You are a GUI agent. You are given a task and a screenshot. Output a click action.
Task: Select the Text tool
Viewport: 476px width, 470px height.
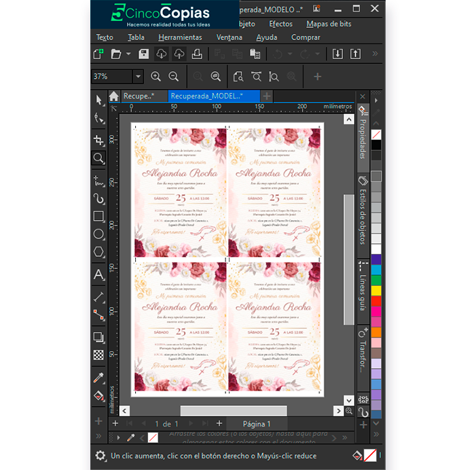(99, 274)
